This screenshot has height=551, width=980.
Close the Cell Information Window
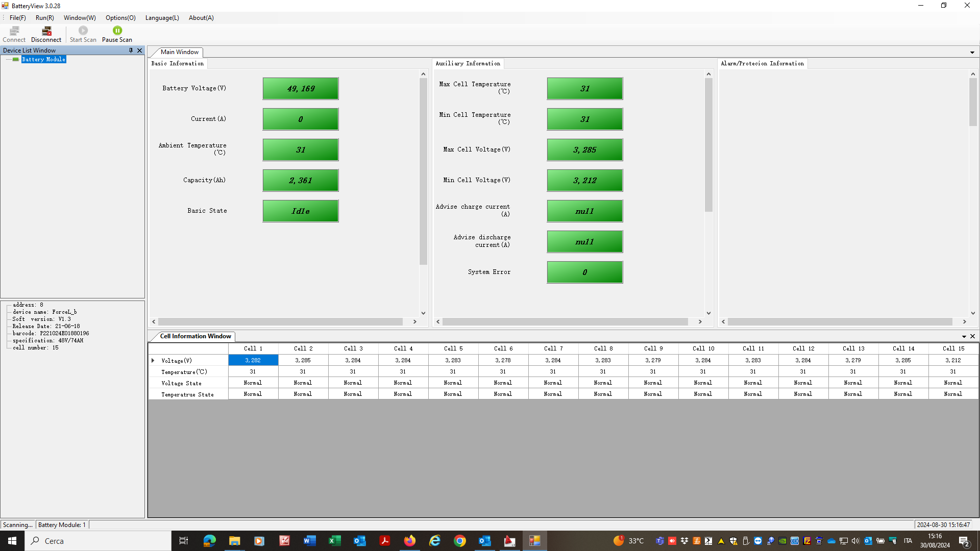972,336
